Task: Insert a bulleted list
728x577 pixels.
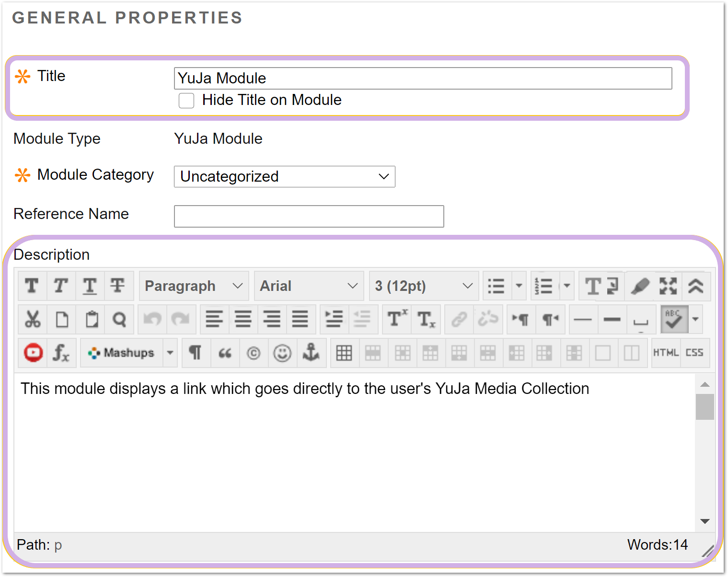Action: (497, 286)
